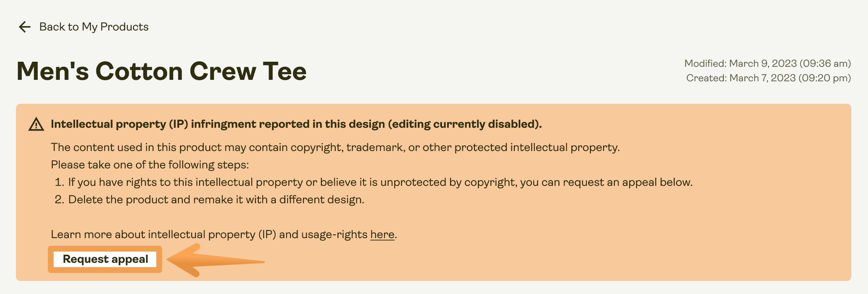Click 'Please take one of the following steps' line
The height and width of the screenshot is (294, 868).
150,165
